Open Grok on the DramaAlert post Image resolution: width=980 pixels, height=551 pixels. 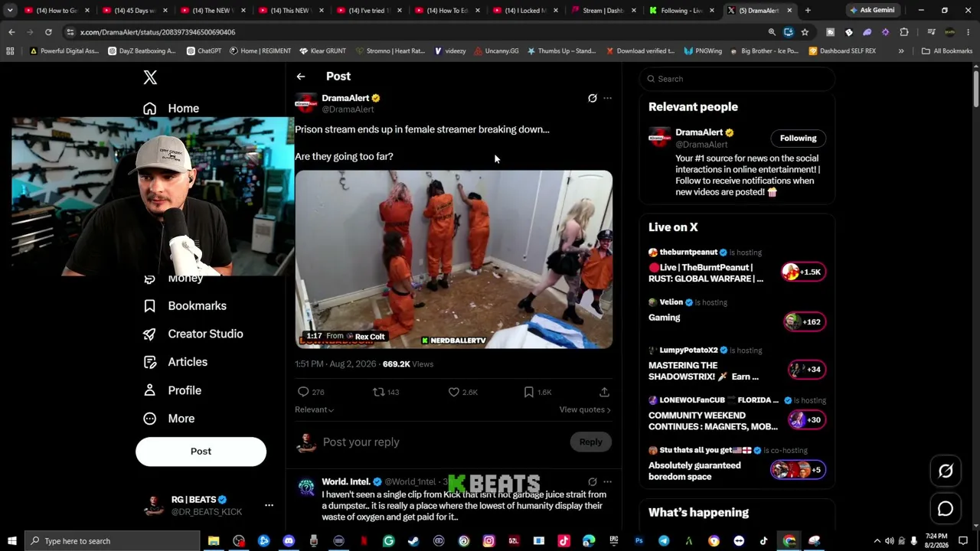592,98
